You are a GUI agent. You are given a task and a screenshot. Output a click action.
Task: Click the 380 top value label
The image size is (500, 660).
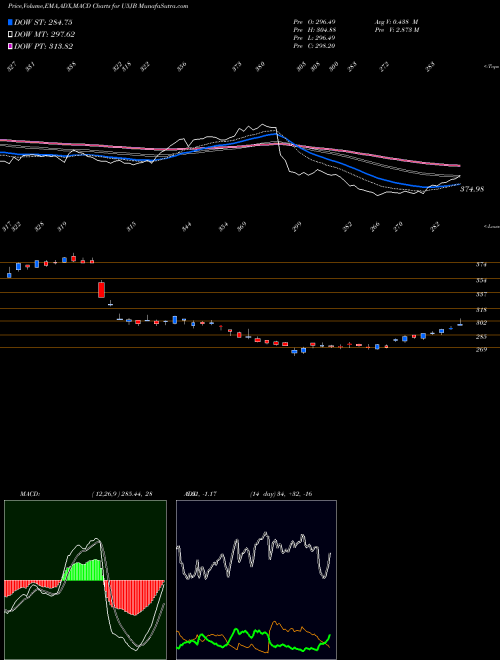pyautogui.click(x=260, y=66)
